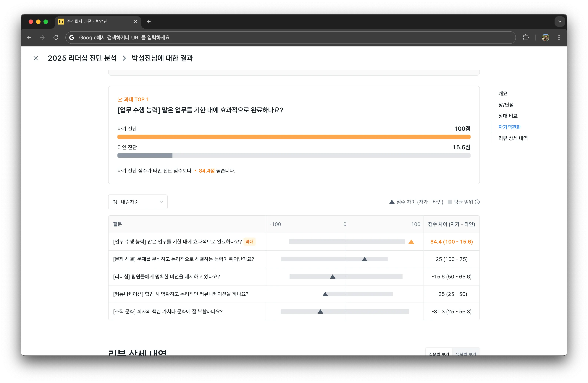This screenshot has height=383, width=588.
Task: Click the 84.4점 difference text
Action: point(206,171)
